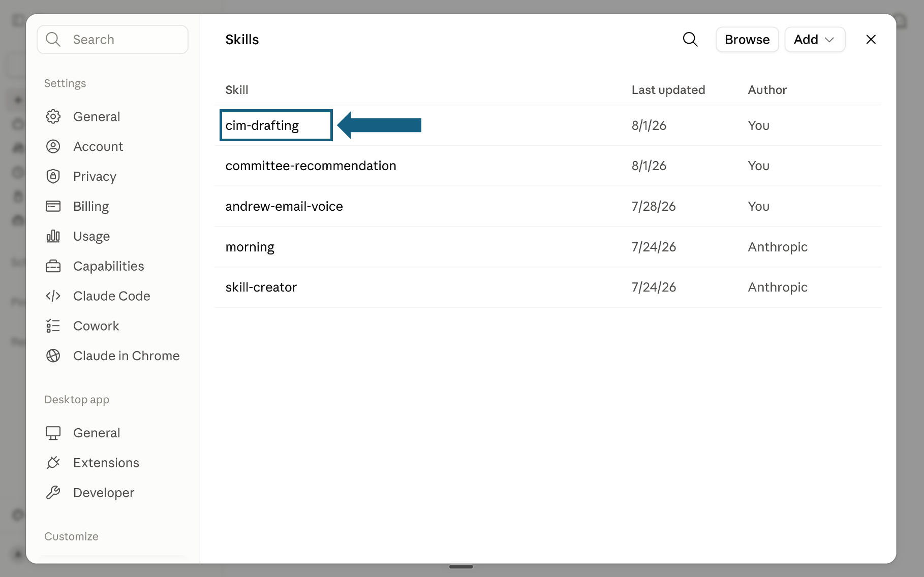The image size is (924, 577).
Task: Click the Last updated column header
Action: point(668,90)
